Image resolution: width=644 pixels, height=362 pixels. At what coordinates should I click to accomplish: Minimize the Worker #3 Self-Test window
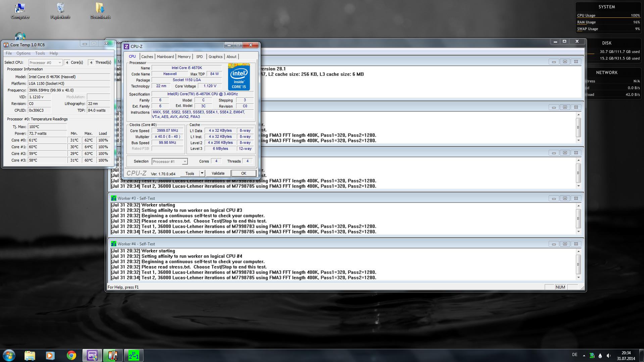pos(554,198)
